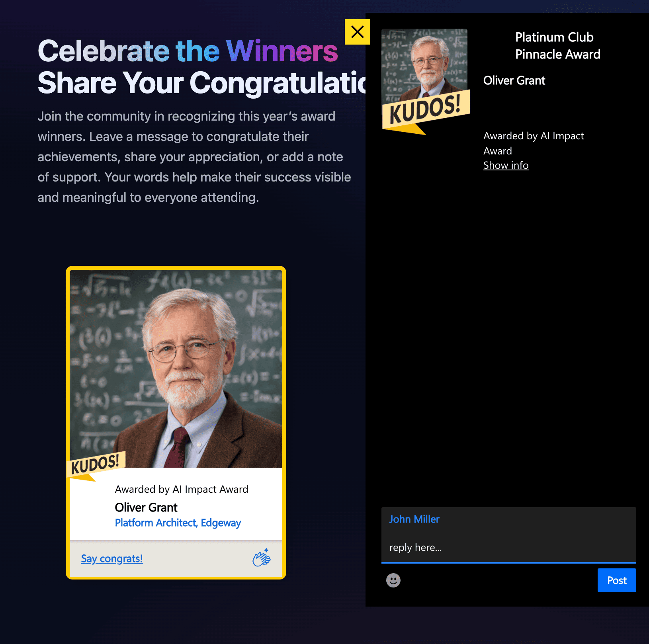
Task: Post the congratulation reply
Action: pyautogui.click(x=617, y=580)
